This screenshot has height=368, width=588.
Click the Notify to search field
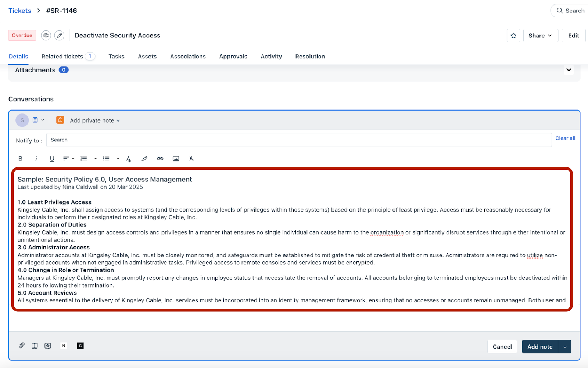tap(299, 140)
